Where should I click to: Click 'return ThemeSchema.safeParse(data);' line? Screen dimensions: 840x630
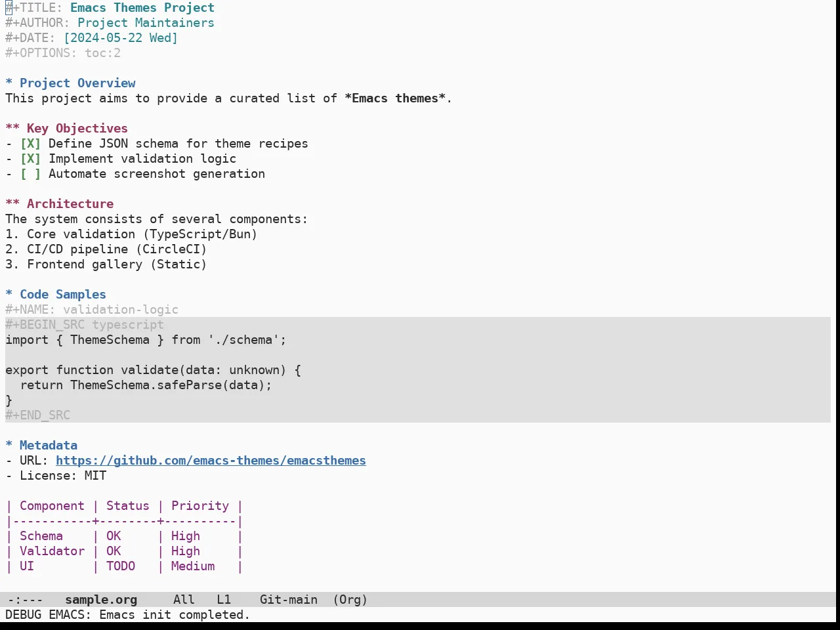[x=146, y=385]
